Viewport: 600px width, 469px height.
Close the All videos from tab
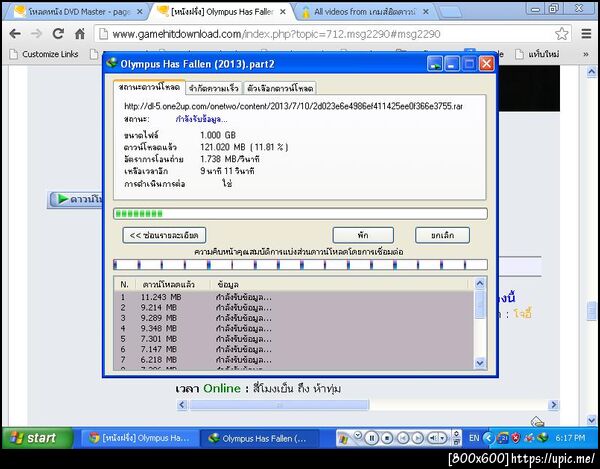coord(426,12)
